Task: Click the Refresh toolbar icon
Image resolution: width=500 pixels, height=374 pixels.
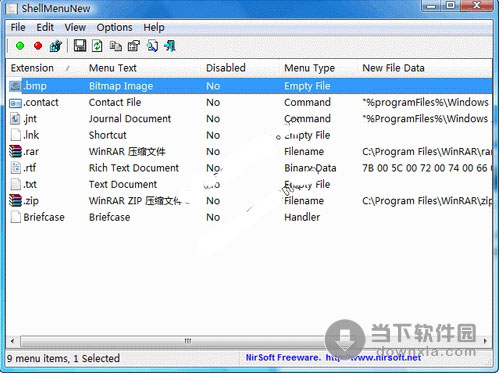Action: click(97, 46)
